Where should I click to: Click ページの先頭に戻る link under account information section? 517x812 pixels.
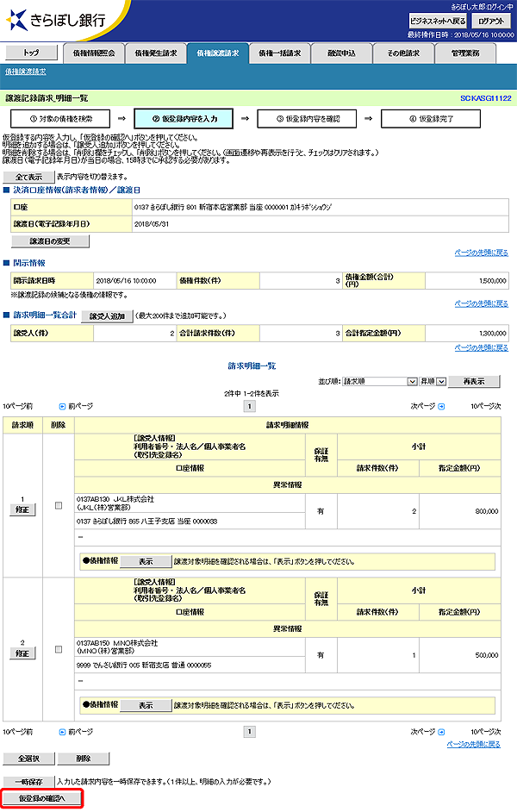point(482,253)
